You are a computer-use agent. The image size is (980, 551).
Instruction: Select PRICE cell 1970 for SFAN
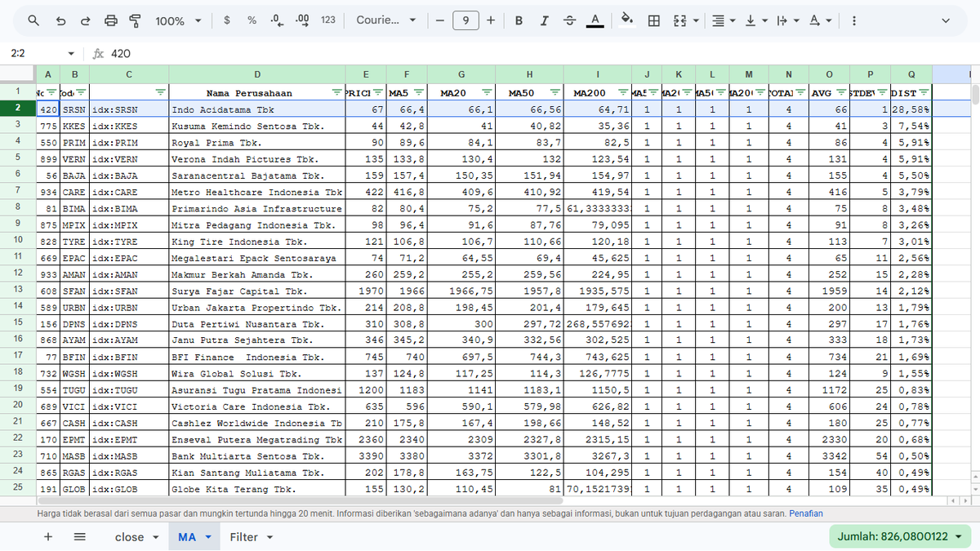pos(366,291)
